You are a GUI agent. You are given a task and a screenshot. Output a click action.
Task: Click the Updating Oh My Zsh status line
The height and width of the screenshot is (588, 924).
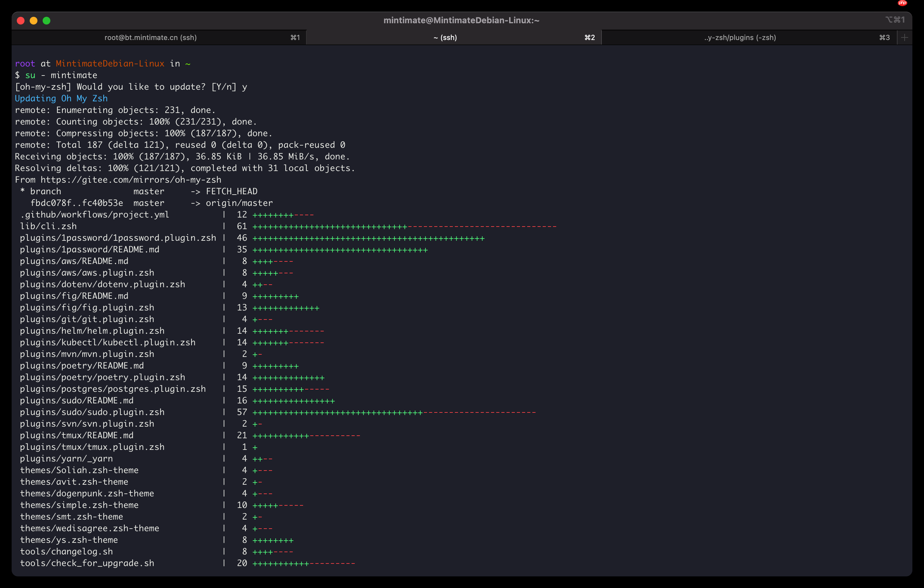[x=61, y=98]
